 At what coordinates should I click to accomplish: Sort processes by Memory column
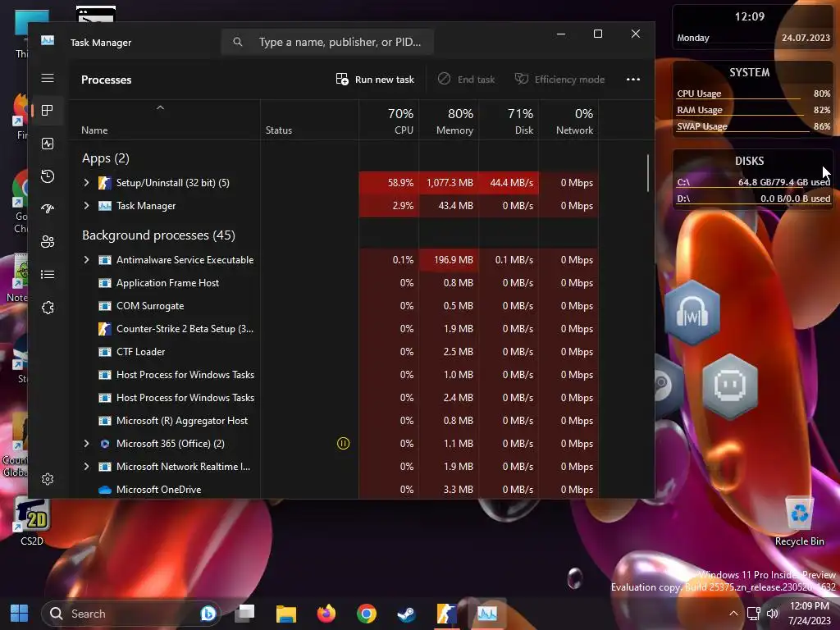tap(449, 121)
